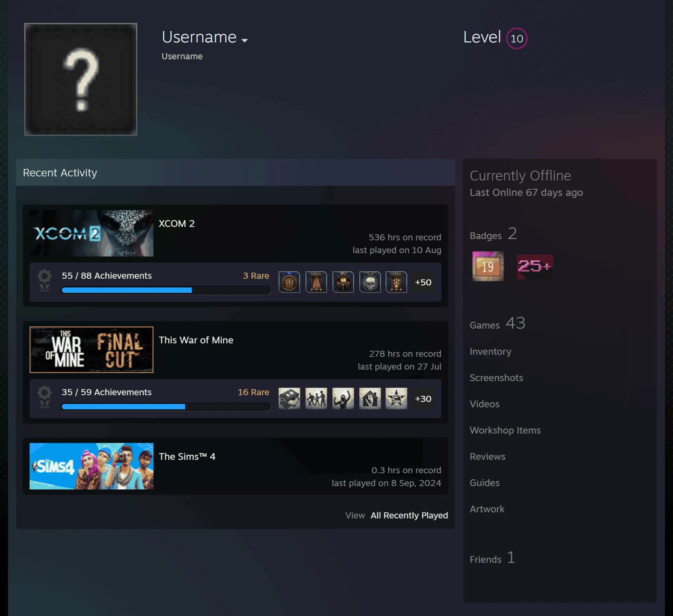Click the XCOM 2 achievement progress bar
The height and width of the screenshot is (616, 673).
tap(166, 290)
